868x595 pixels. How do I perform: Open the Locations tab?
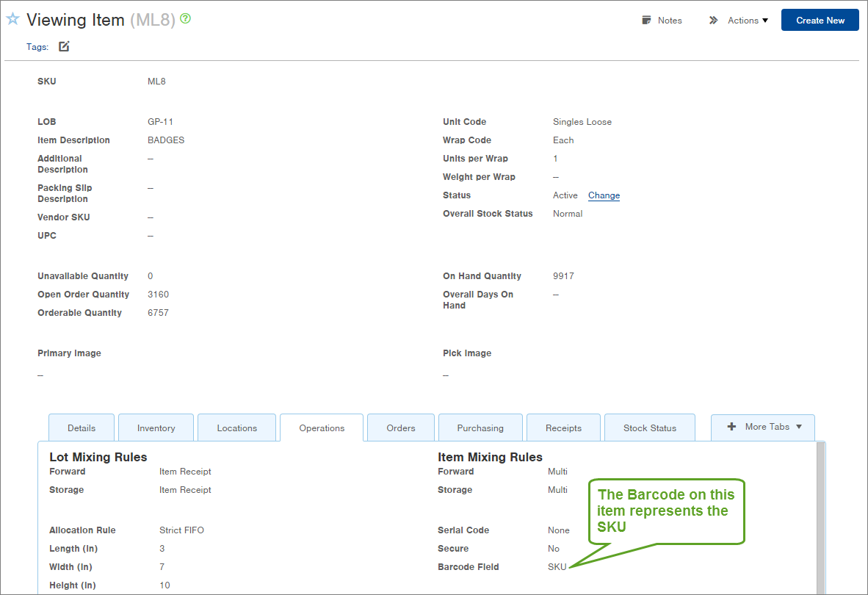pyautogui.click(x=237, y=428)
